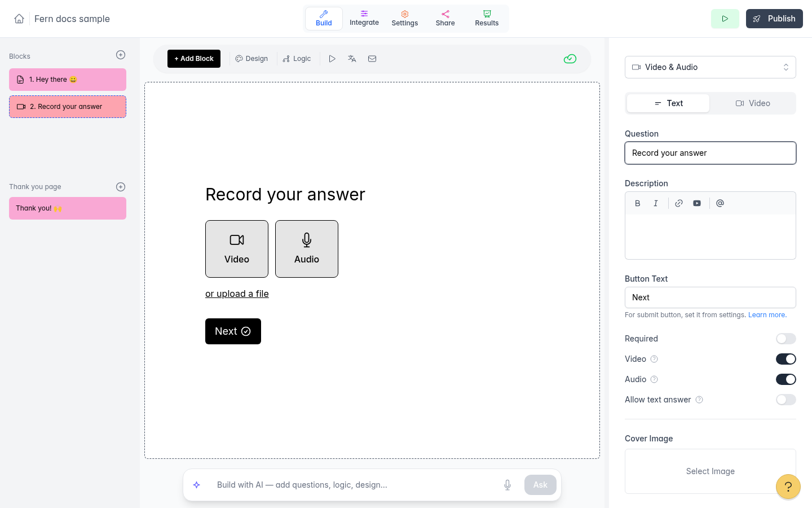Screen dimensions: 812x508
Task: Open the help question mark button
Action: click(788, 487)
